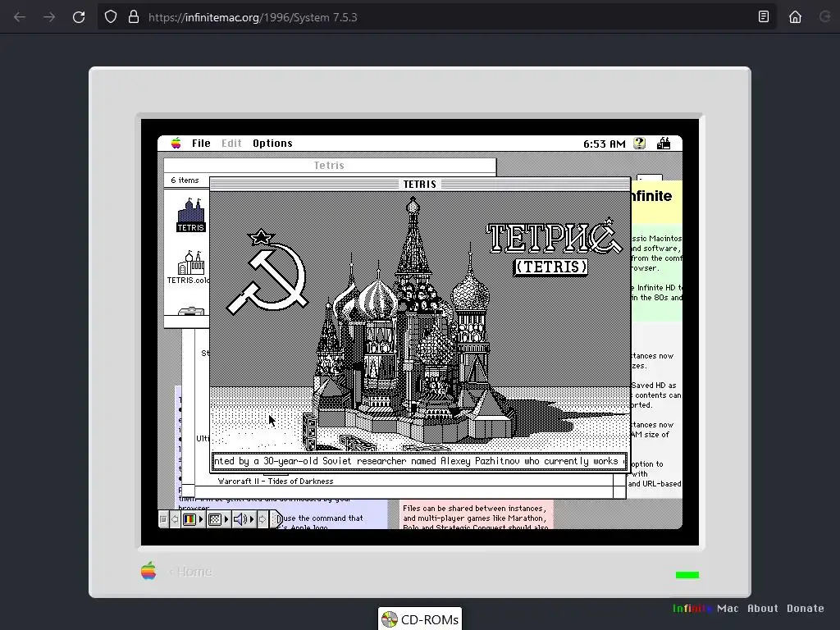
Task: Click the menu bar clock showing 6:53 AM
Action: tap(605, 144)
